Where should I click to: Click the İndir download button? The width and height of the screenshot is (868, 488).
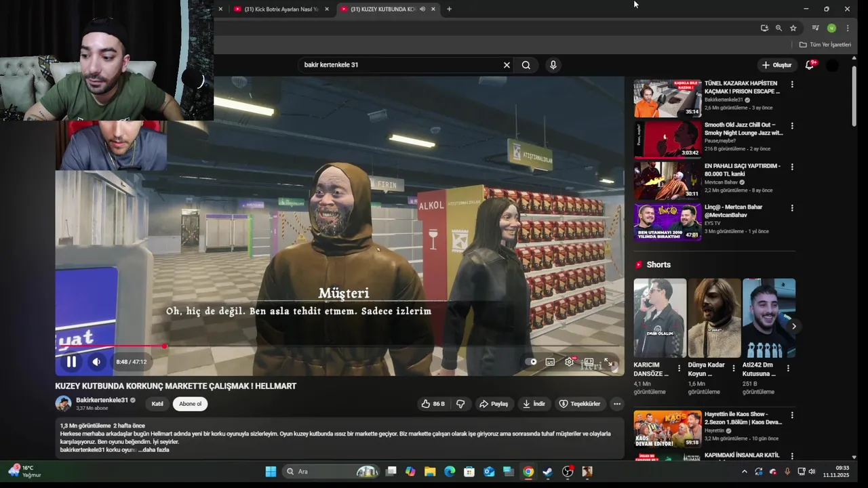[534, 404]
